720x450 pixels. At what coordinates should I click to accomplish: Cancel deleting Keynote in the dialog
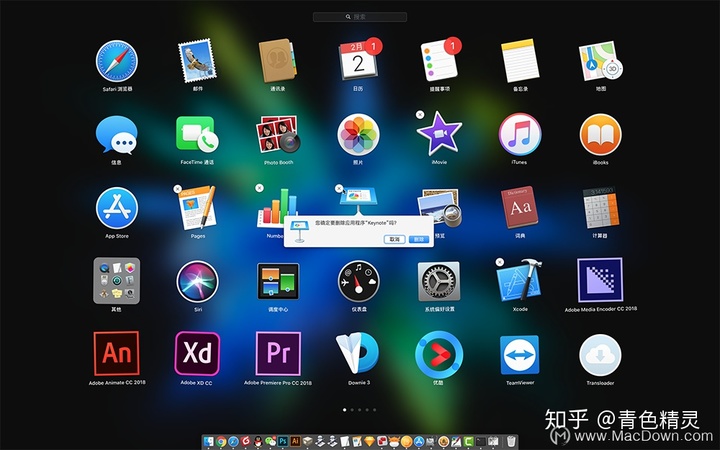394,239
